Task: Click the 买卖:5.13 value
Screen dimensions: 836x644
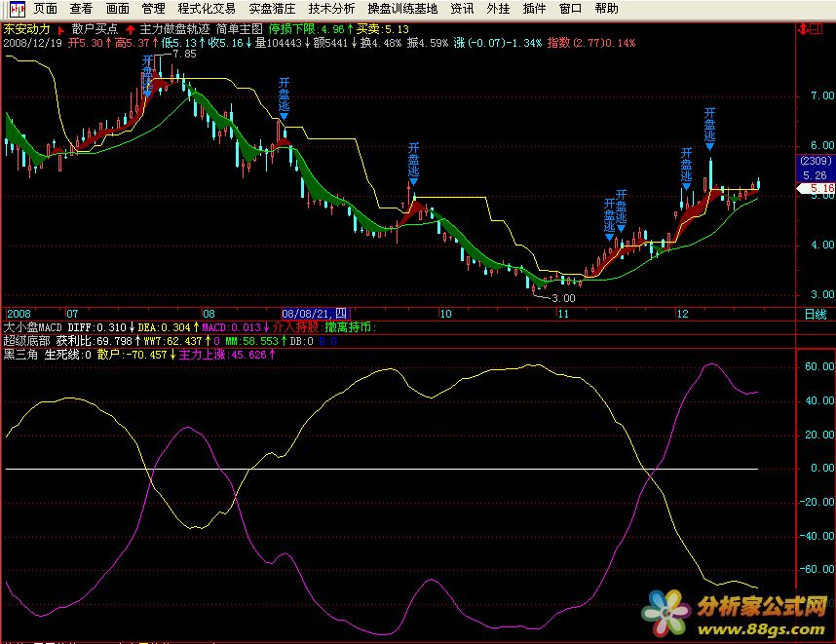Action: 382,29
